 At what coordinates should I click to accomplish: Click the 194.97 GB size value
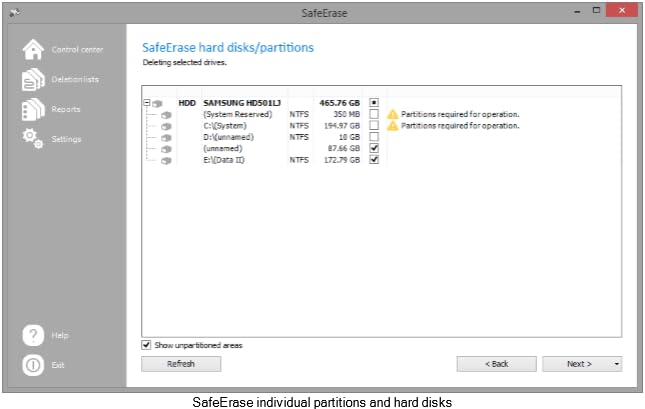(342, 126)
